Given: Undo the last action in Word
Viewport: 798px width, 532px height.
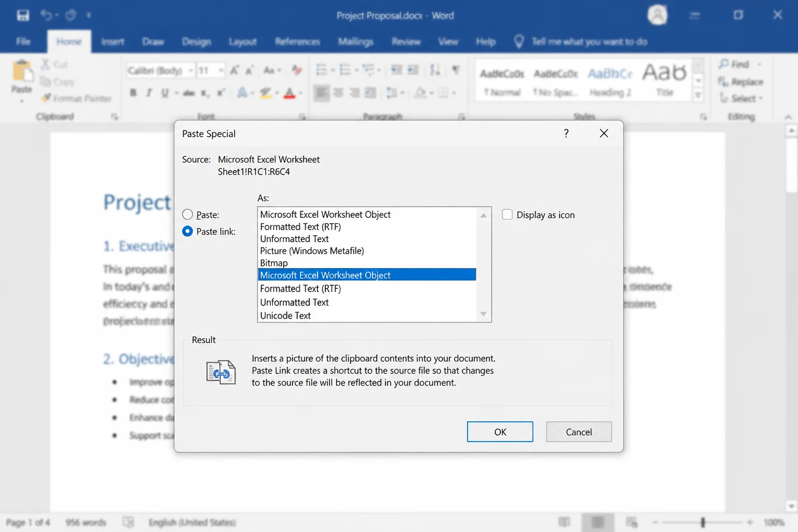Looking at the screenshot, I should (x=46, y=15).
